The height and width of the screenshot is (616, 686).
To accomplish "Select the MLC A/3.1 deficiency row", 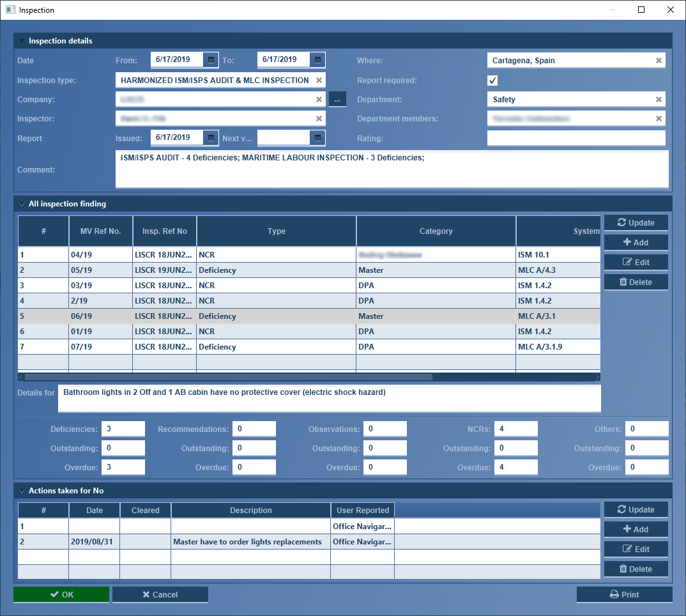I will point(319,316).
